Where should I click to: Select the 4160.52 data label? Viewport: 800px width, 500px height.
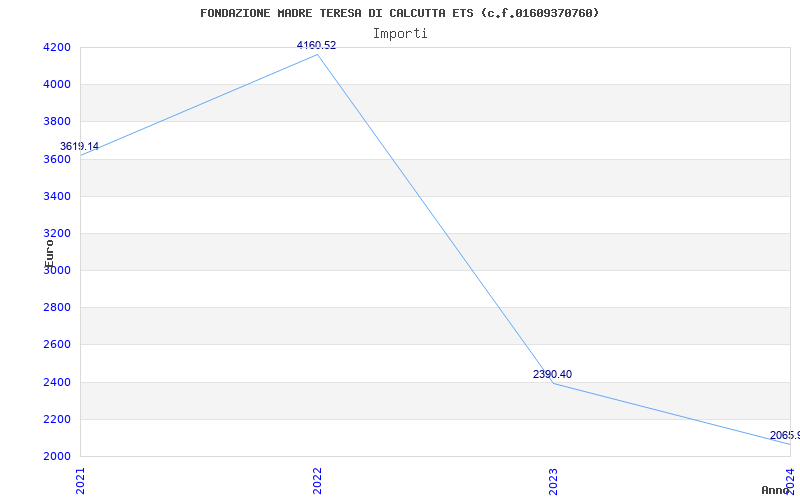[x=316, y=45]
